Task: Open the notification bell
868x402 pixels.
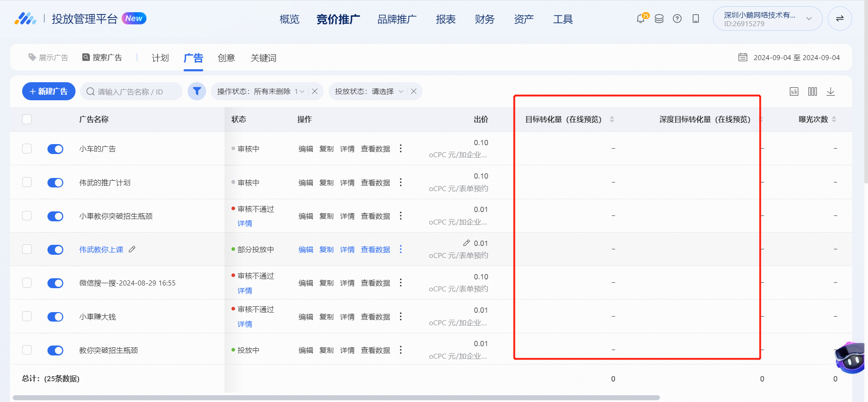Action: tap(641, 19)
